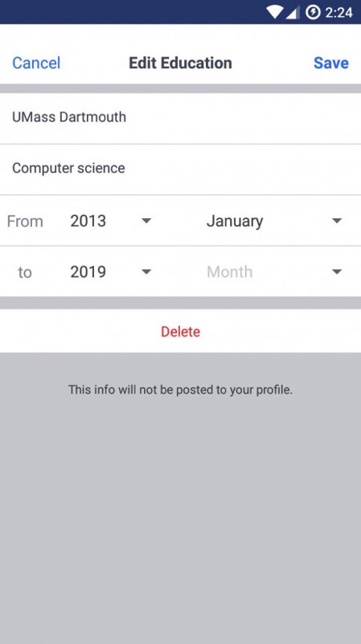Screen dimensions: 361x644
Task: Select the 2019 end year value
Action: point(88,272)
